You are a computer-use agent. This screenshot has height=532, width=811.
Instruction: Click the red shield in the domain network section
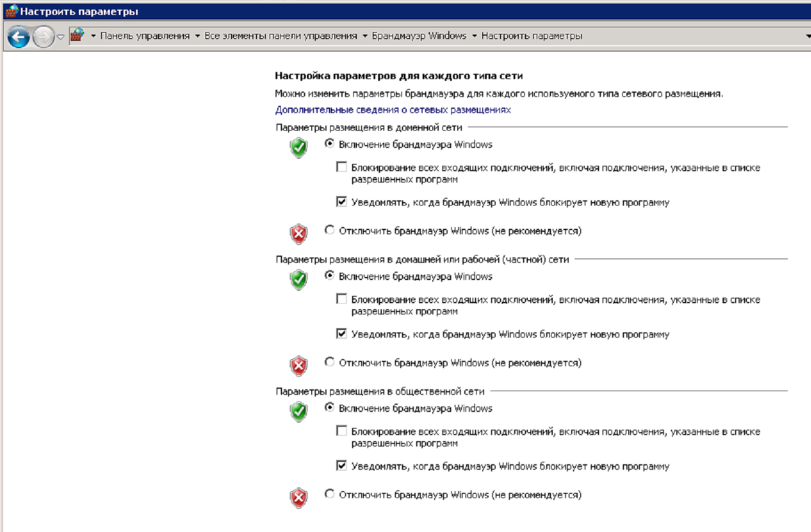click(x=297, y=230)
